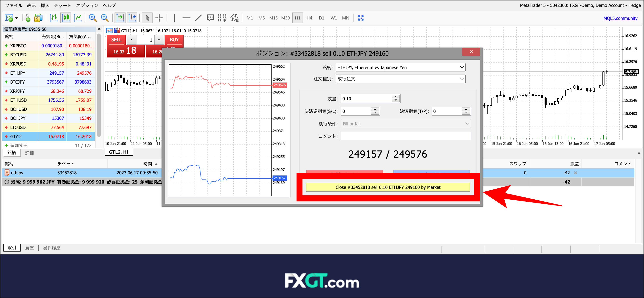Open the Fibonacci objects tool
The height and width of the screenshot is (298, 644).
click(x=222, y=18)
